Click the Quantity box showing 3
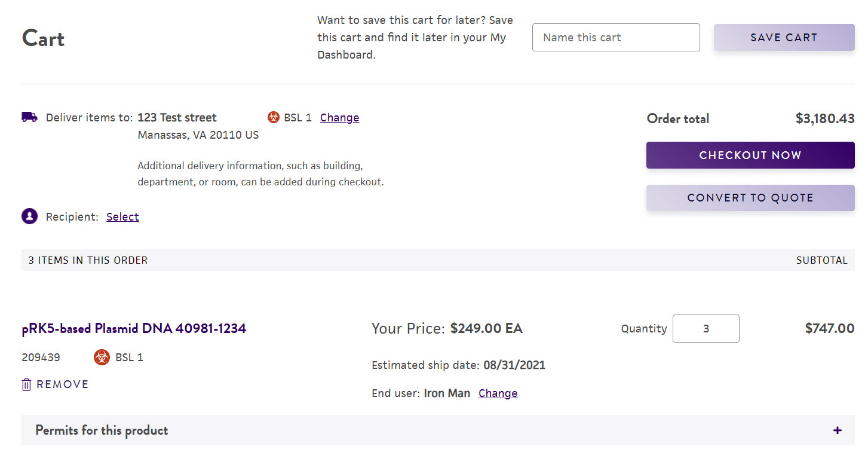 [x=706, y=329]
